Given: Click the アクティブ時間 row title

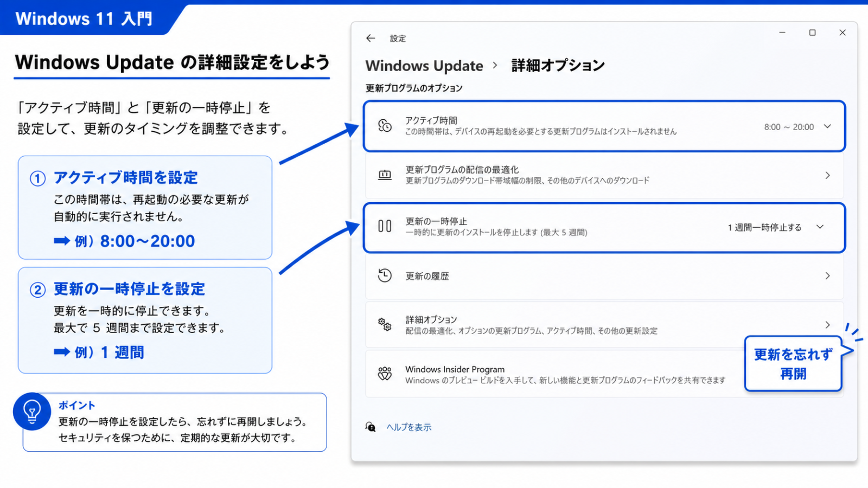Looking at the screenshot, I should pyautogui.click(x=431, y=120).
